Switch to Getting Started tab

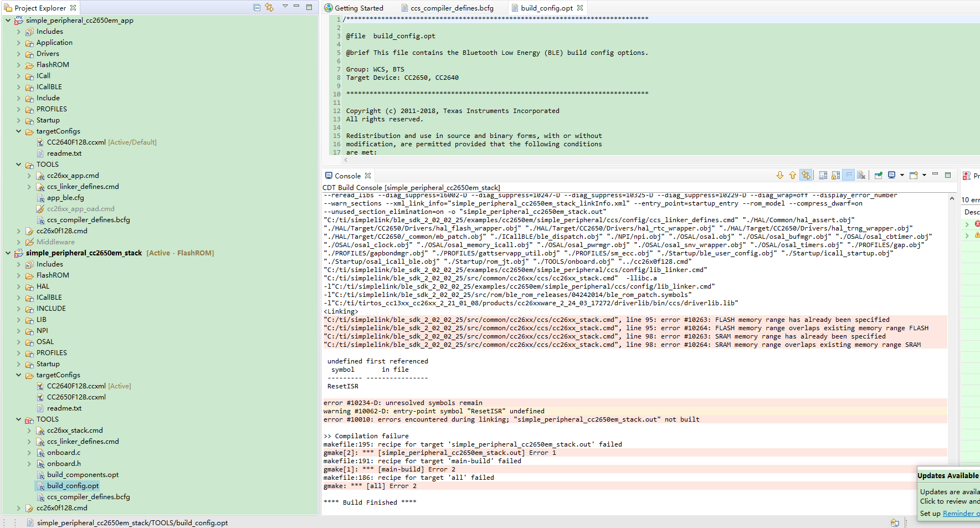354,8
